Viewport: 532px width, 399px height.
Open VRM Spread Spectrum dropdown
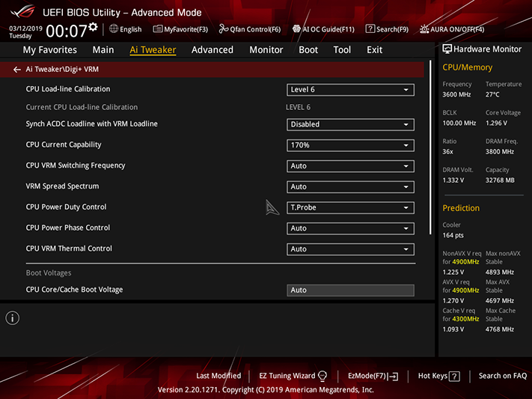(x=350, y=186)
